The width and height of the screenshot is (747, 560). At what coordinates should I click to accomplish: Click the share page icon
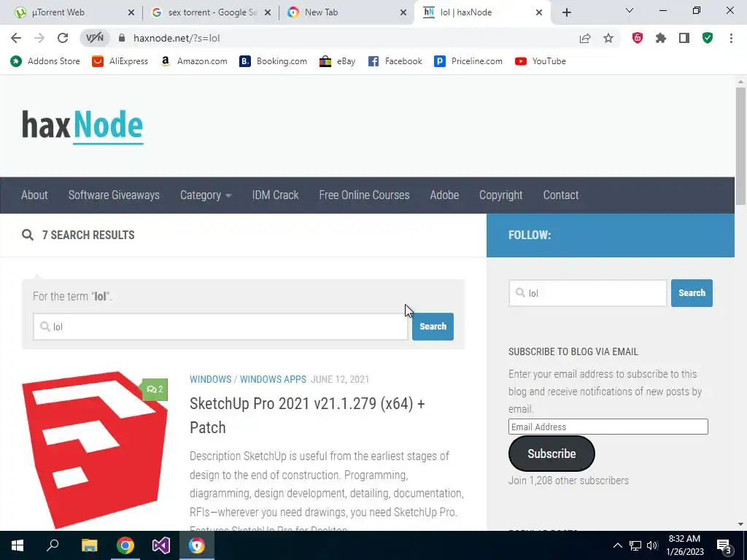585,38
